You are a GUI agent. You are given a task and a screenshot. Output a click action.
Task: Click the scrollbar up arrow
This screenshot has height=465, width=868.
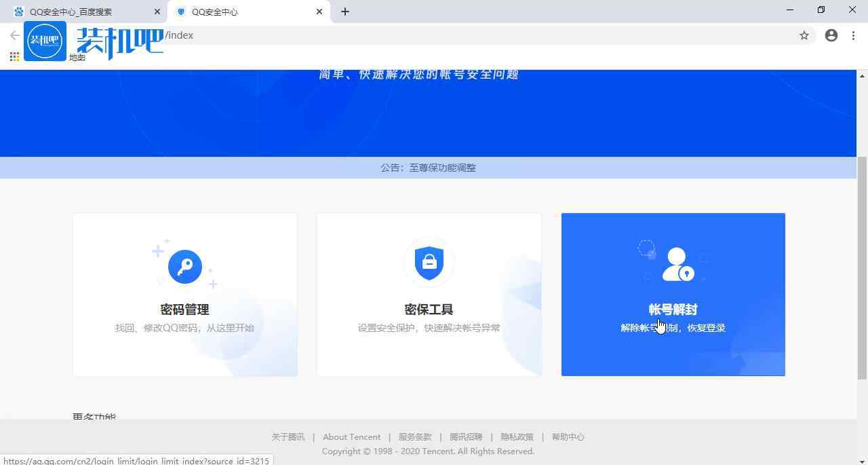(x=862, y=75)
